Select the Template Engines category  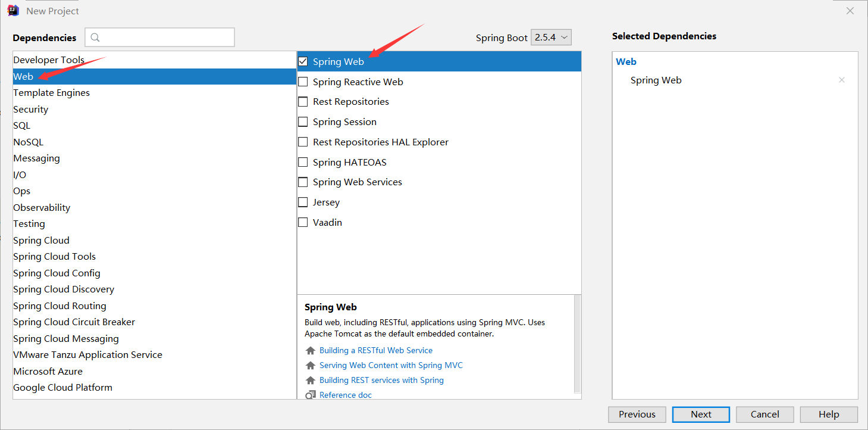click(x=51, y=92)
